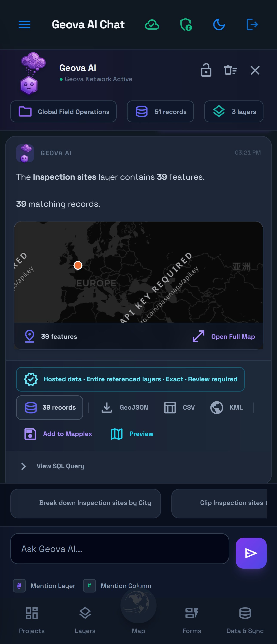277x644 pixels.
Task: Click the cloud sync status icon
Action: [152, 24]
